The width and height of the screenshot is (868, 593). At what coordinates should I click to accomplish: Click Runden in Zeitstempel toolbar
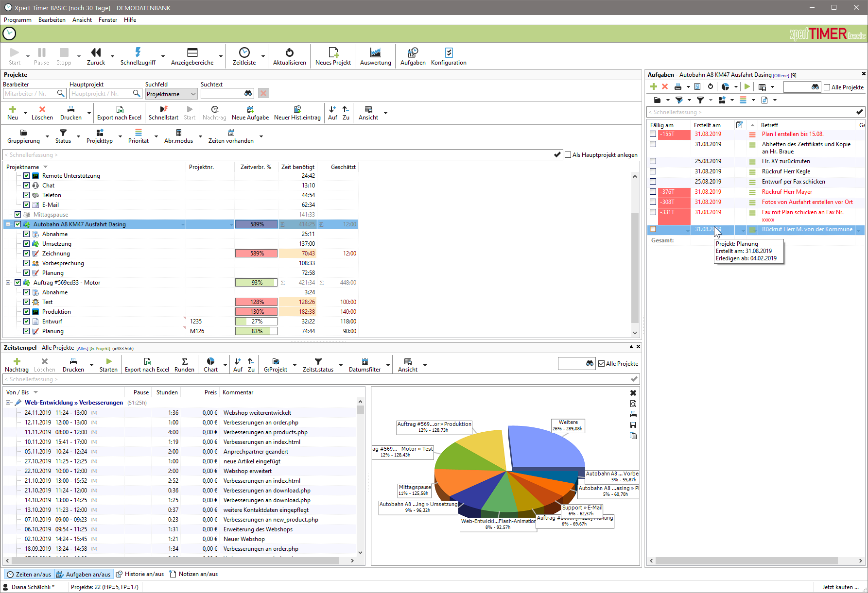(184, 365)
